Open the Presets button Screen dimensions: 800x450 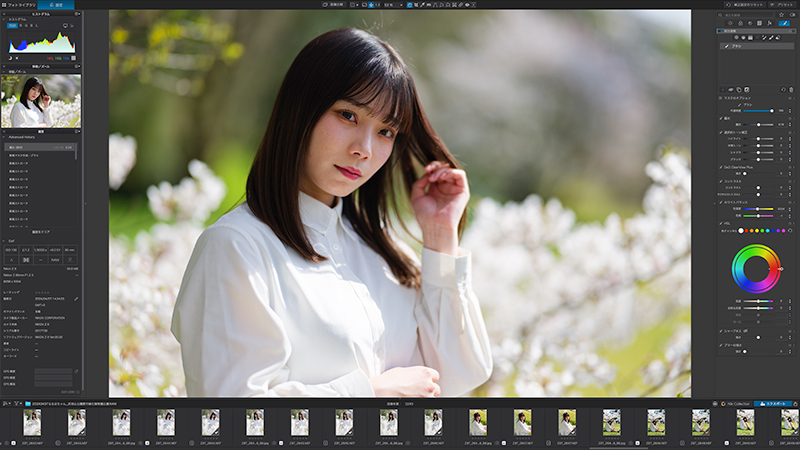click(782, 5)
